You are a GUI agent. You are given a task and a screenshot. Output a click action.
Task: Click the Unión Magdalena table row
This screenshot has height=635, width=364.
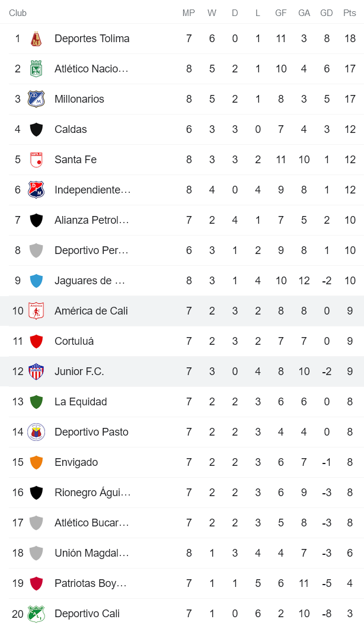click(x=182, y=553)
